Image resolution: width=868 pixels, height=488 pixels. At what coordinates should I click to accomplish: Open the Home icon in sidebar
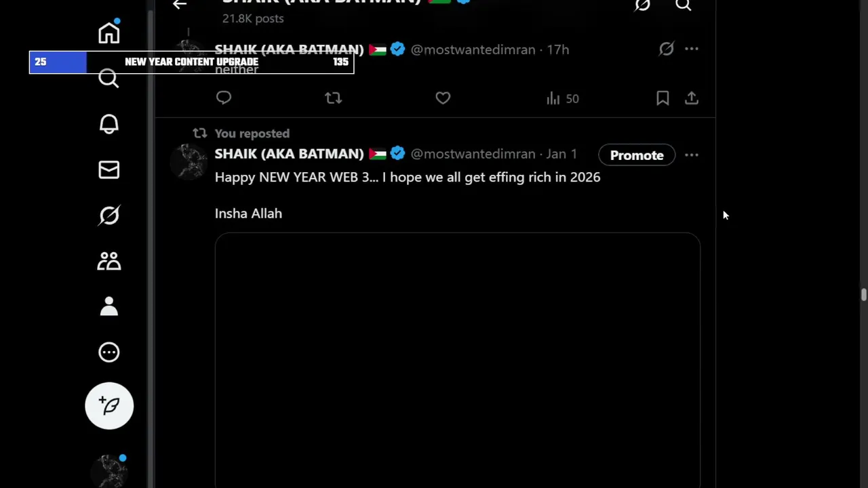pos(108,33)
